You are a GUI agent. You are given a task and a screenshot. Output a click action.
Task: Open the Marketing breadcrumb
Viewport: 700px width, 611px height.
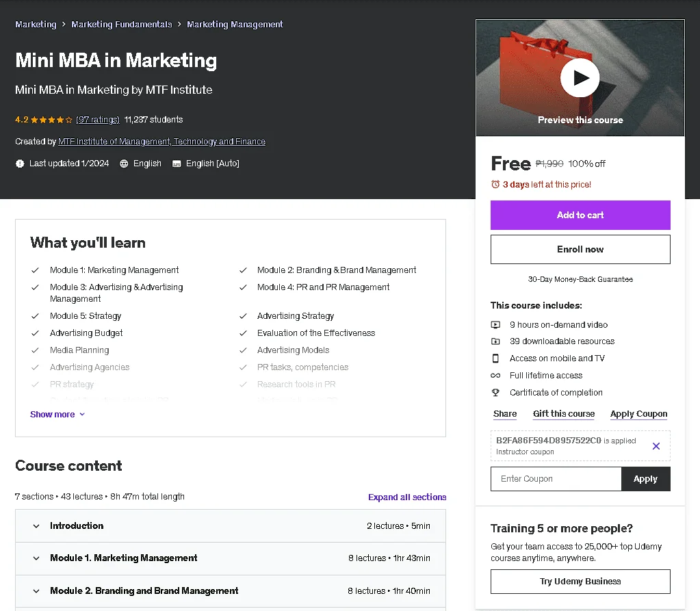(36, 24)
